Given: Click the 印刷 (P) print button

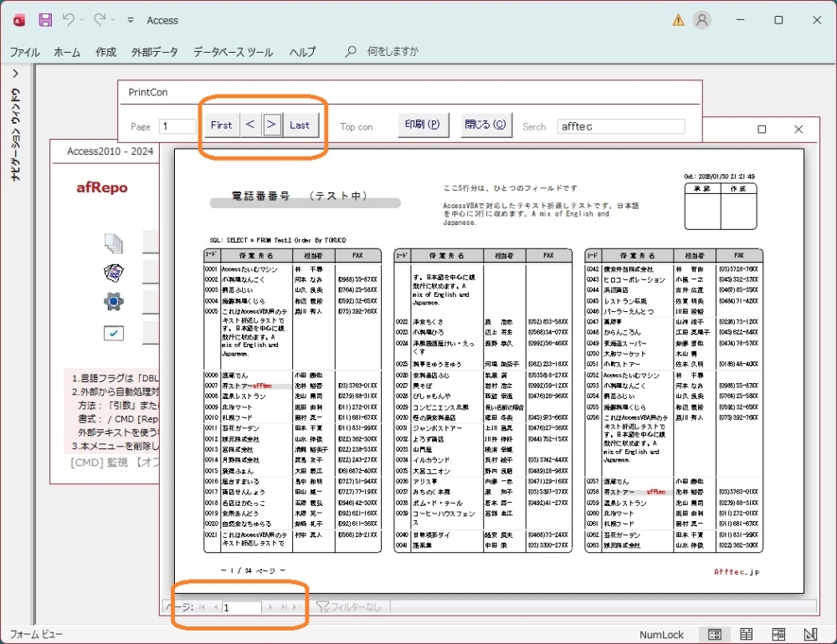Looking at the screenshot, I should (x=421, y=125).
